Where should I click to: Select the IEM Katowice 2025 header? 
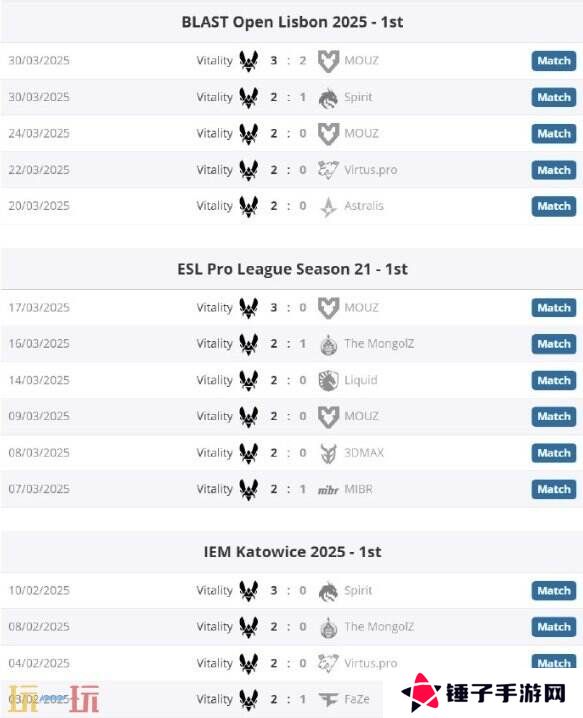point(292,552)
